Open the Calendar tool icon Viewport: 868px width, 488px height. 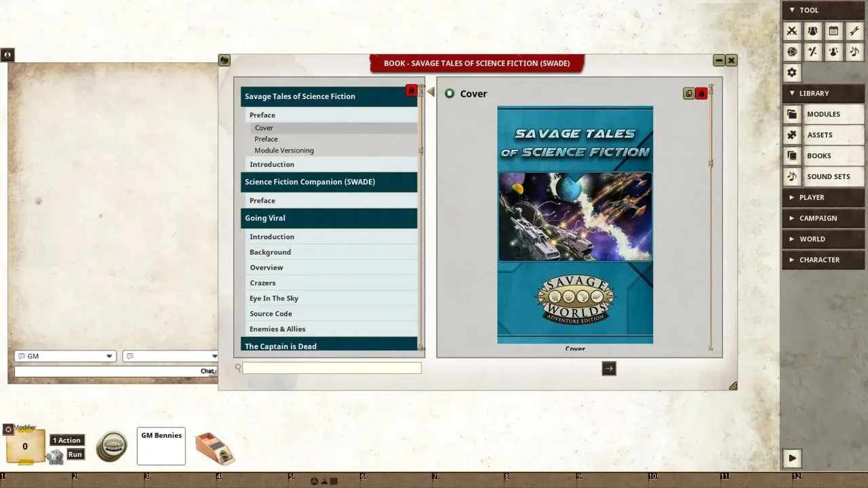tap(833, 30)
